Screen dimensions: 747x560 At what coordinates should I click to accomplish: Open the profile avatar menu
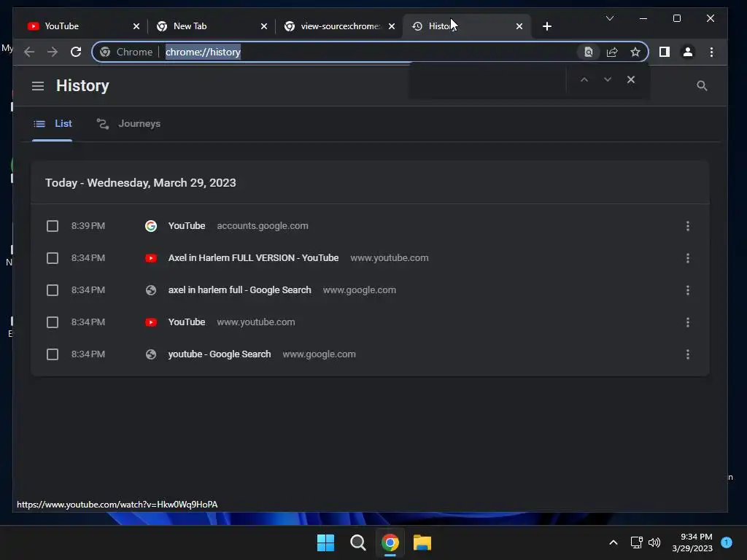(687, 52)
